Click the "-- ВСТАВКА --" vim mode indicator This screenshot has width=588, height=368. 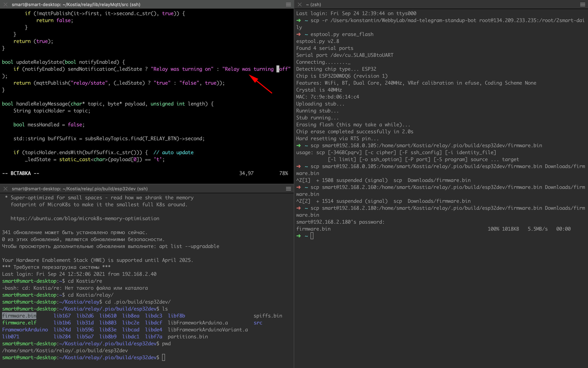(21, 173)
